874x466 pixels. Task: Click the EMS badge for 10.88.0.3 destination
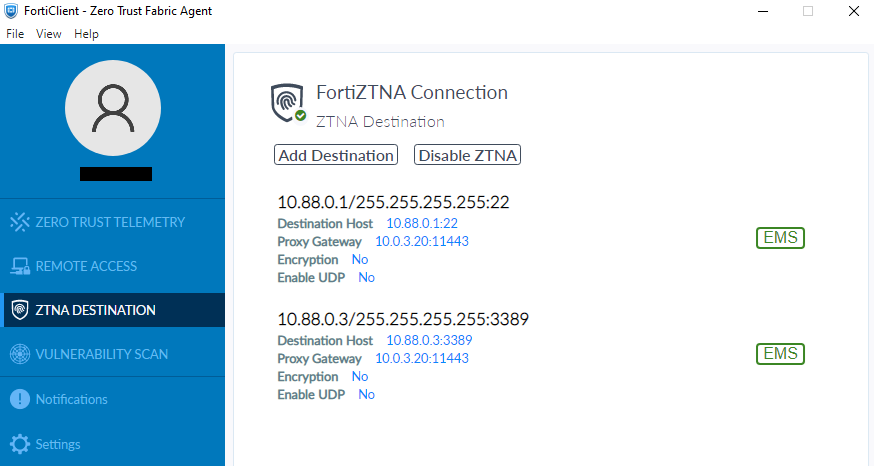(780, 353)
